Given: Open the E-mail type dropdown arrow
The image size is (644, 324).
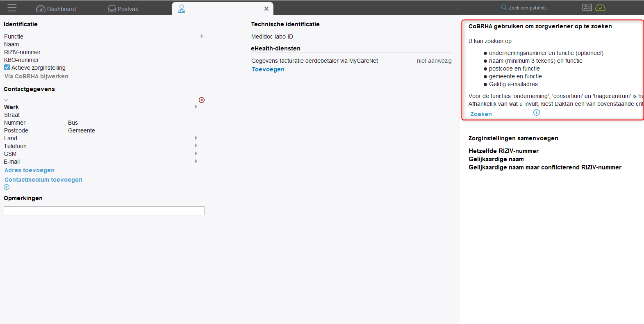Looking at the screenshot, I should (196, 161).
